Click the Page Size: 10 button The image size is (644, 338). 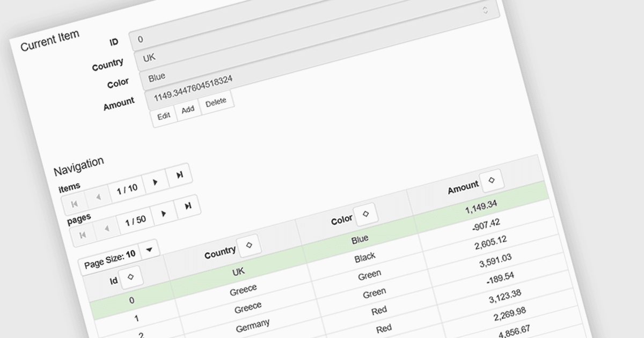110,260
